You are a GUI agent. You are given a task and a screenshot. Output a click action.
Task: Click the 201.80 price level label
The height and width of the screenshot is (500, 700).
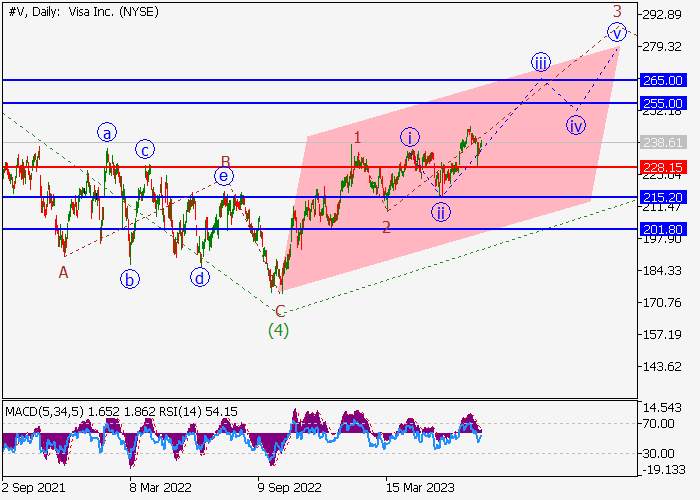pos(663,229)
